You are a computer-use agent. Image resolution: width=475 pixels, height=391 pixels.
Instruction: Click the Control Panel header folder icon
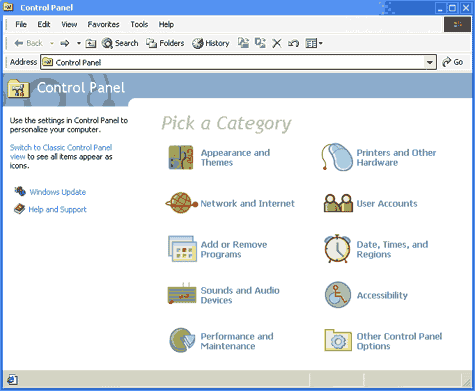pyautogui.click(x=18, y=89)
